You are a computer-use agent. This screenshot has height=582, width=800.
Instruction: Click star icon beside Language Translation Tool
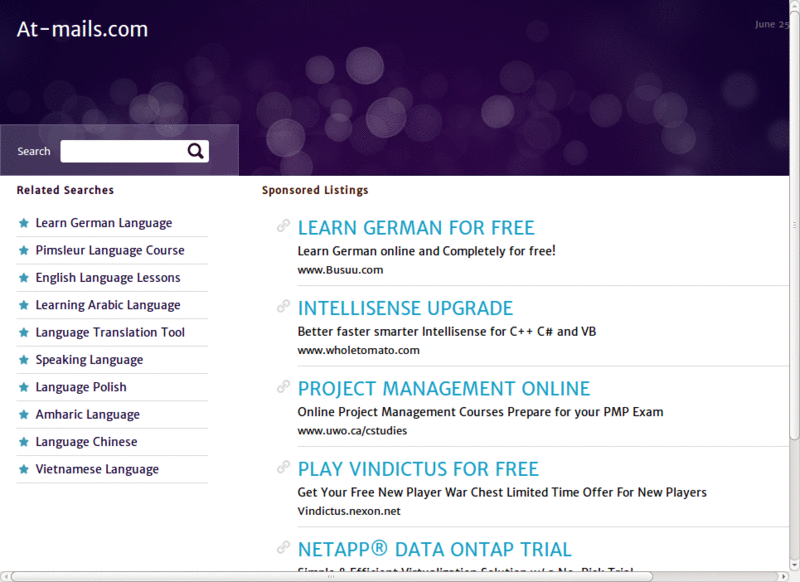(x=23, y=333)
